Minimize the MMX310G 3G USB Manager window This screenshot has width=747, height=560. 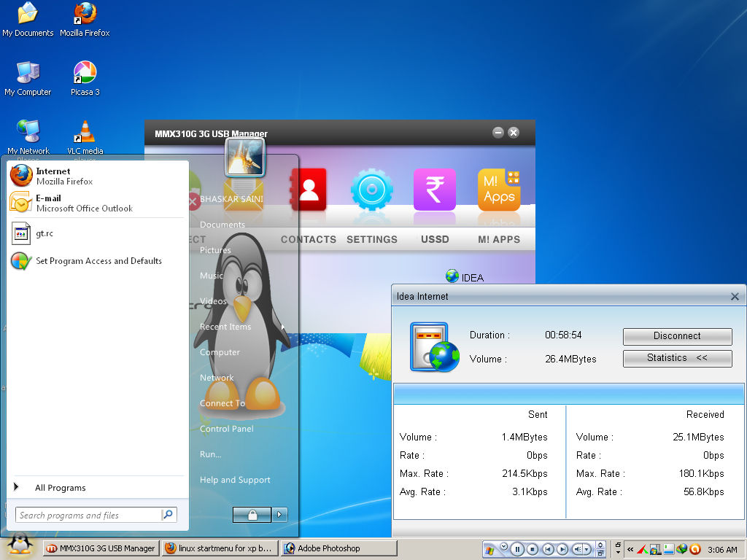498,133
